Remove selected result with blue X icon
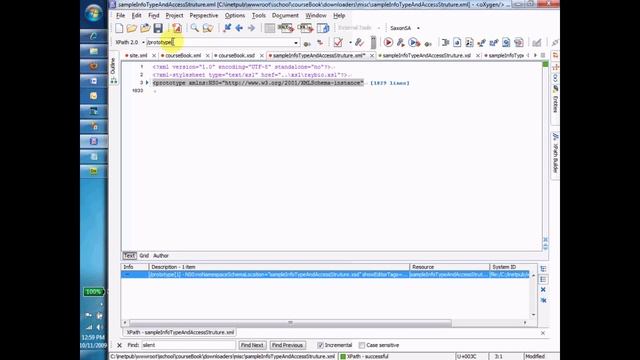The width and height of the screenshot is (640, 360). pos(543,290)
